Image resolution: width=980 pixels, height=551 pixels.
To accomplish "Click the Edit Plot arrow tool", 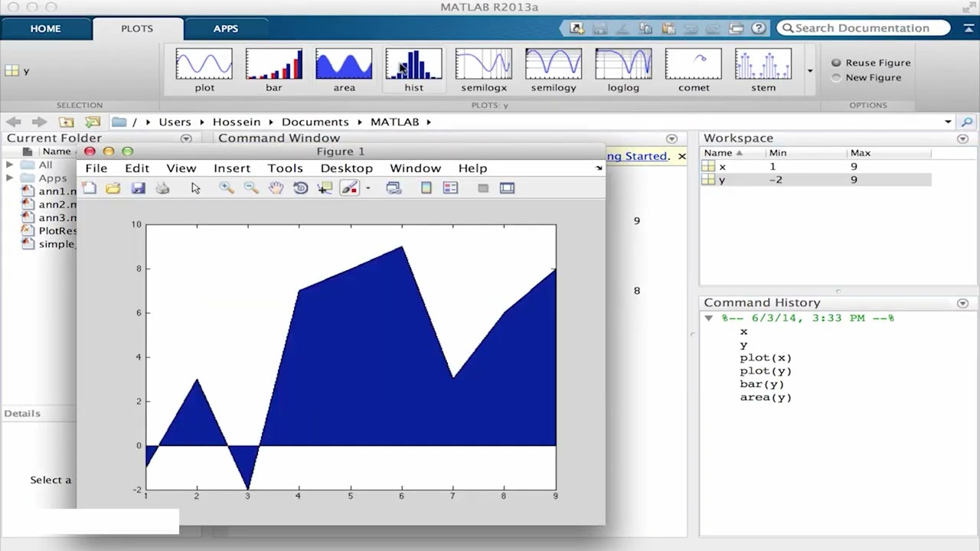I will click(x=196, y=187).
